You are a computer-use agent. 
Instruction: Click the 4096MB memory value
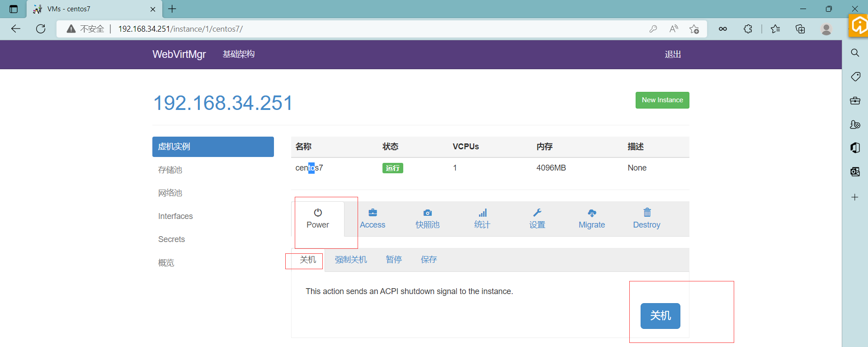pyautogui.click(x=551, y=168)
